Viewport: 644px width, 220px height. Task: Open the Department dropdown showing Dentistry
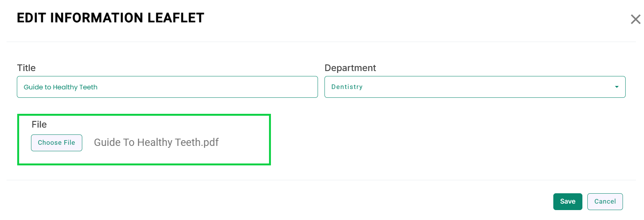point(474,87)
